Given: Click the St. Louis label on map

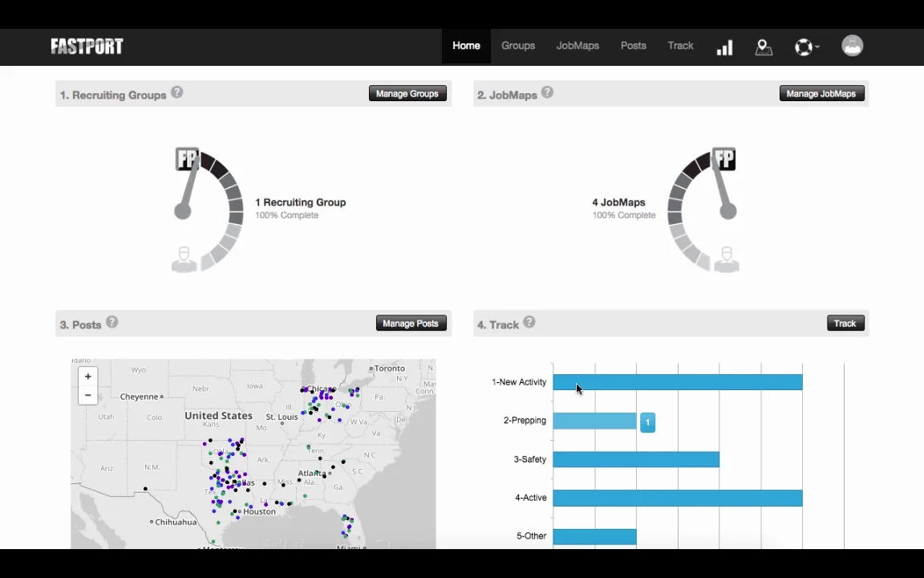Looking at the screenshot, I should pyautogui.click(x=282, y=417).
